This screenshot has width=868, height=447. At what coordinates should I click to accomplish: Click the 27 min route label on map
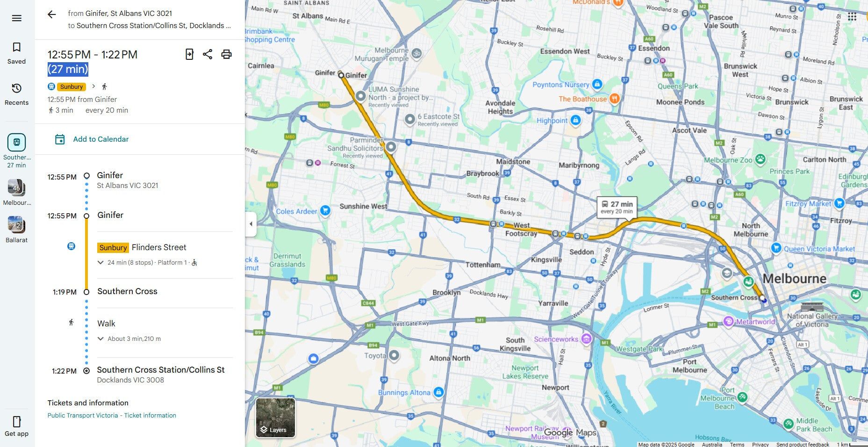pos(617,207)
